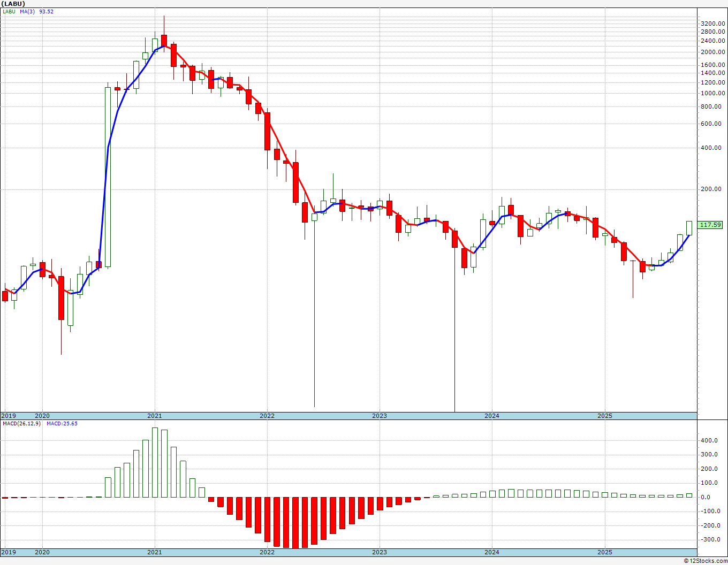Click 2019 on the MACD panel time axis
Image resolution: width=728 pixels, height=565 pixels.
point(7,552)
